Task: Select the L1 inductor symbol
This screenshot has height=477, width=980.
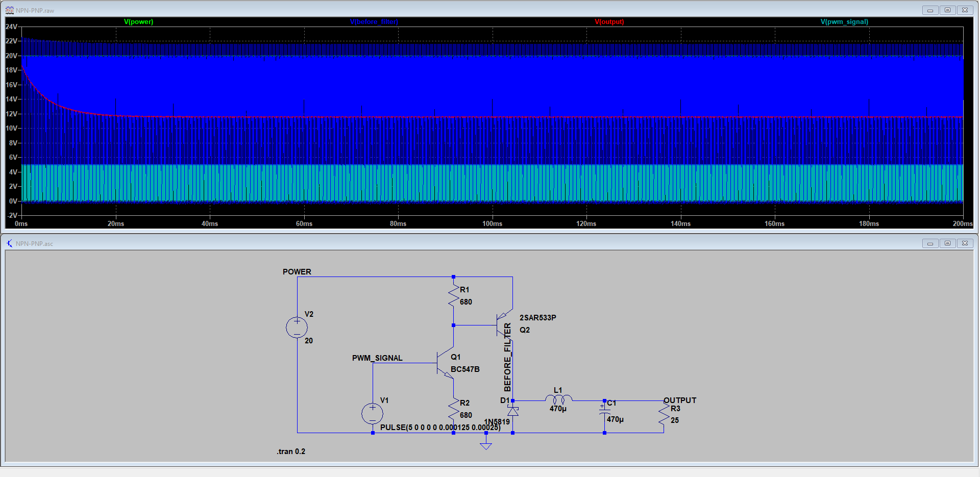Action: (x=559, y=399)
